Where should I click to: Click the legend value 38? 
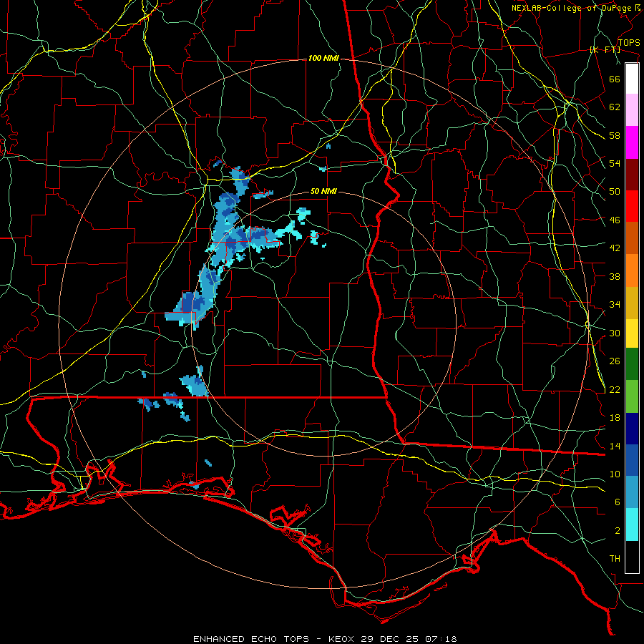tap(615, 276)
